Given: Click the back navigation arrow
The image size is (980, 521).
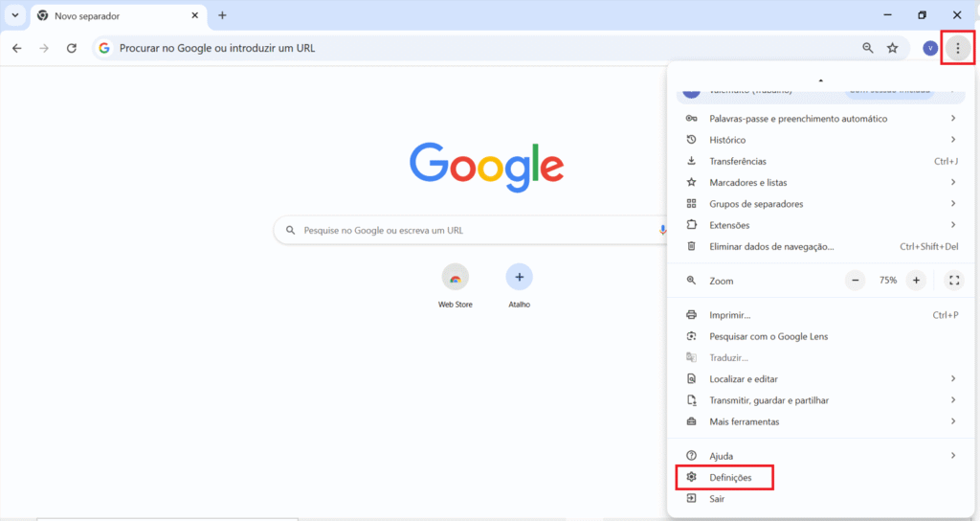Looking at the screenshot, I should point(17,48).
